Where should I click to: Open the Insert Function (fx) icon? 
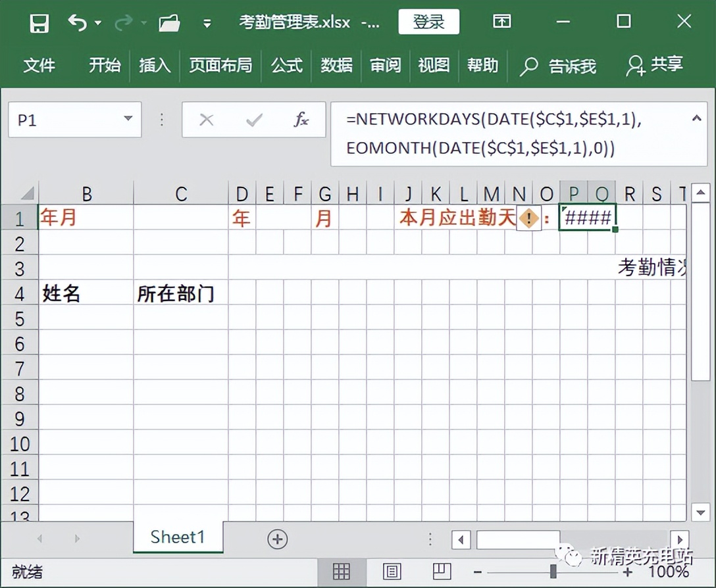coord(301,120)
